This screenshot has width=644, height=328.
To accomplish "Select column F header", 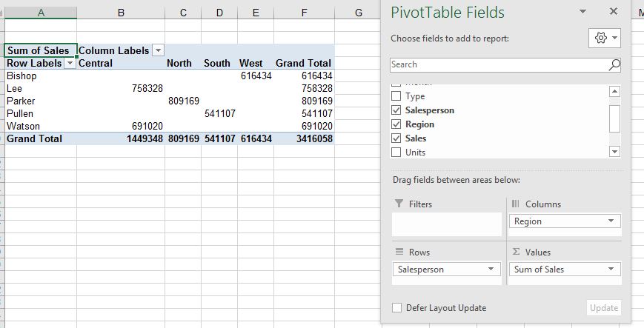I will [x=304, y=13].
